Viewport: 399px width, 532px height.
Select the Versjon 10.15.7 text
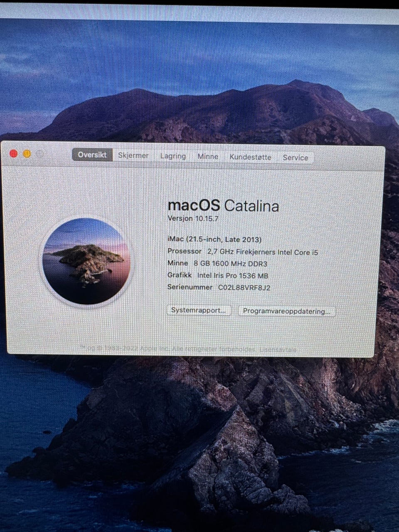pos(193,219)
